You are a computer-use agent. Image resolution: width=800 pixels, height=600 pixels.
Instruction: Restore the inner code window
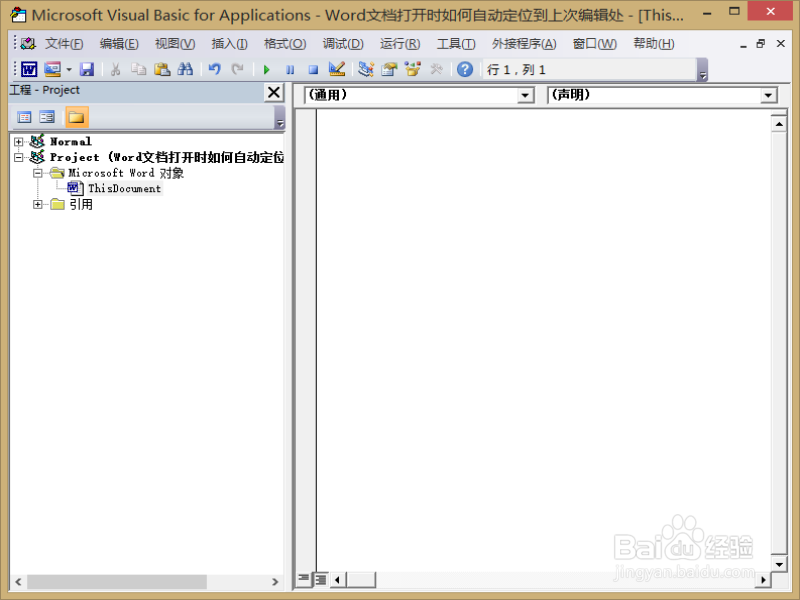point(761,44)
